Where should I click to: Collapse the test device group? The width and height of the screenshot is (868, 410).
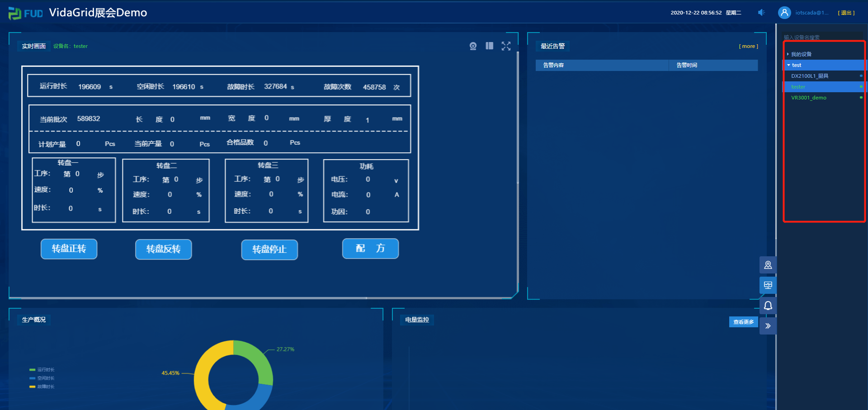tap(788, 65)
